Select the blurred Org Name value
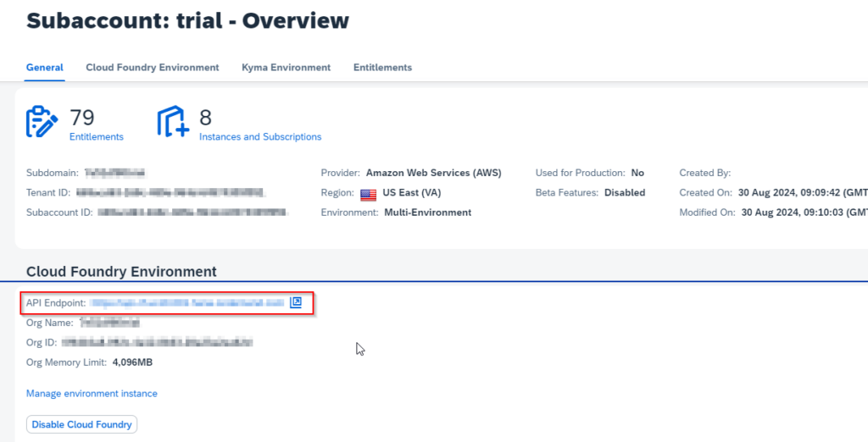 [109, 323]
